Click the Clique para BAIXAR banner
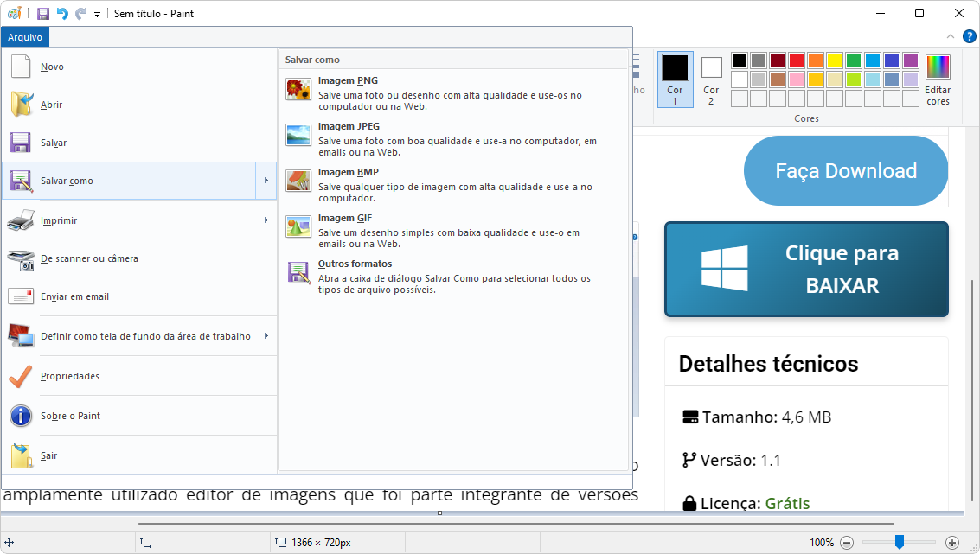 click(806, 269)
